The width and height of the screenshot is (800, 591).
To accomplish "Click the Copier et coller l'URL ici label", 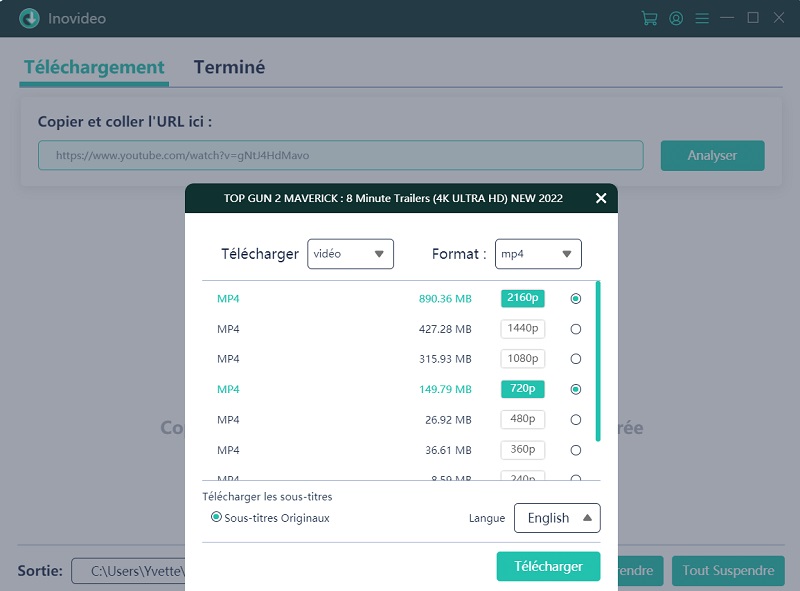I will click(x=125, y=121).
